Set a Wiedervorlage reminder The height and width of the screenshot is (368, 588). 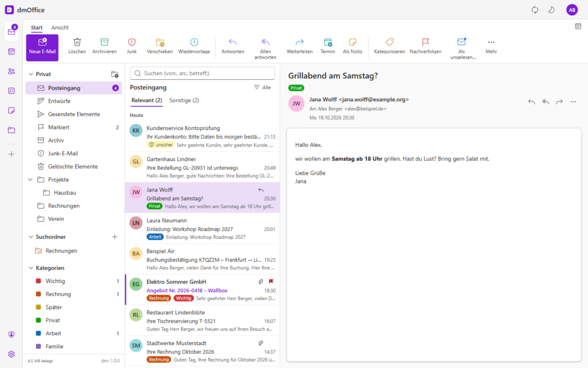[194, 47]
